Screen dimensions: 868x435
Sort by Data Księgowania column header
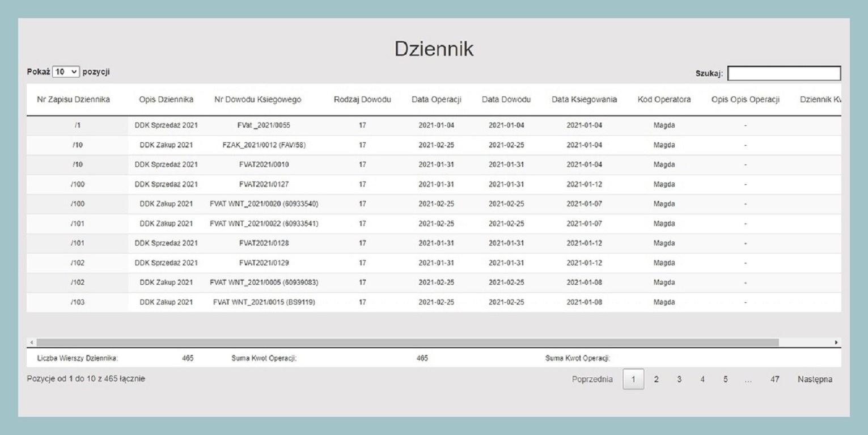(x=584, y=100)
